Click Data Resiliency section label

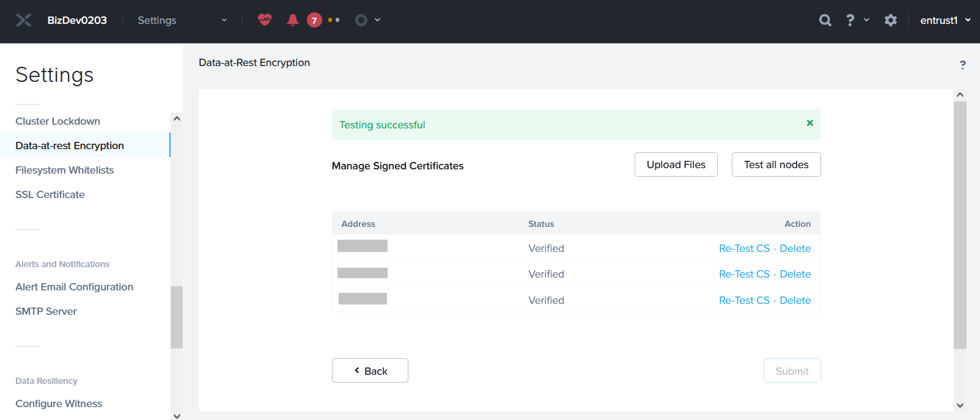pyautogui.click(x=46, y=381)
